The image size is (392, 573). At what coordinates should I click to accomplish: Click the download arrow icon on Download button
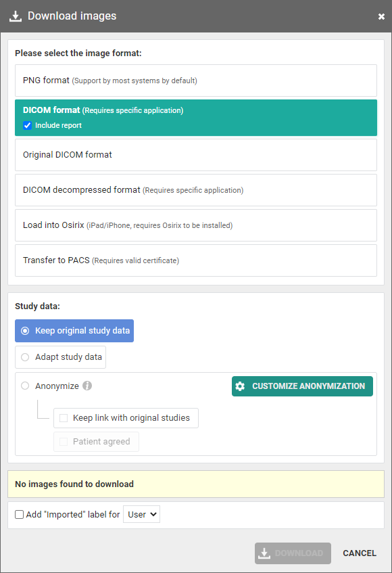point(264,553)
